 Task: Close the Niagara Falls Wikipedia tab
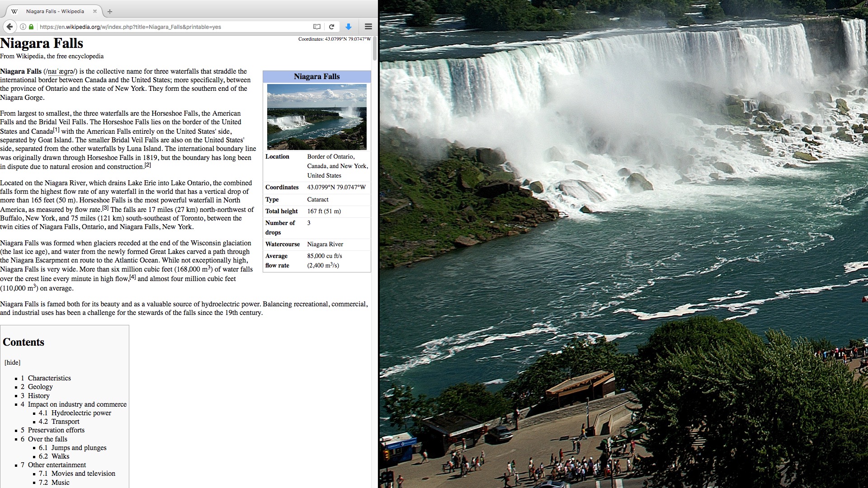(95, 11)
